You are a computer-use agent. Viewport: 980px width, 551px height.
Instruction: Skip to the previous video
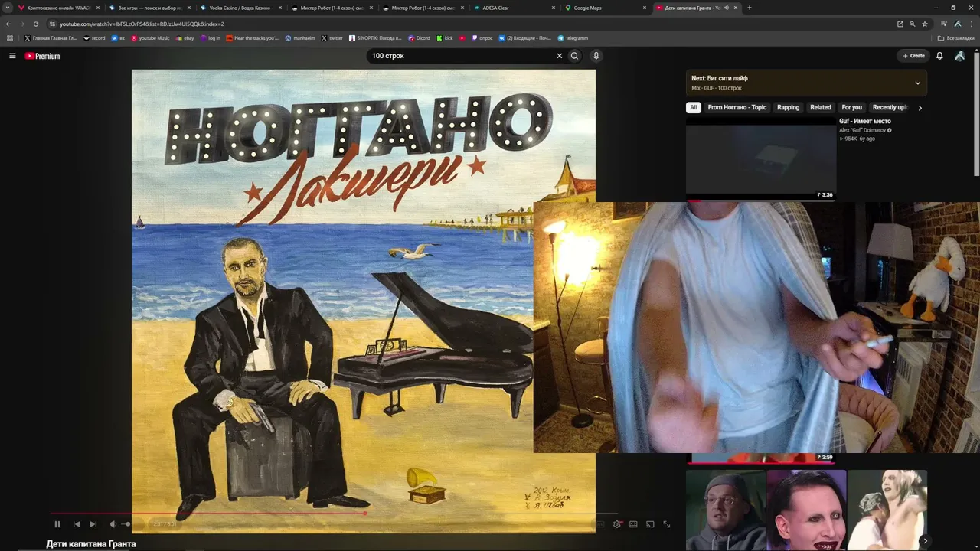(x=77, y=524)
